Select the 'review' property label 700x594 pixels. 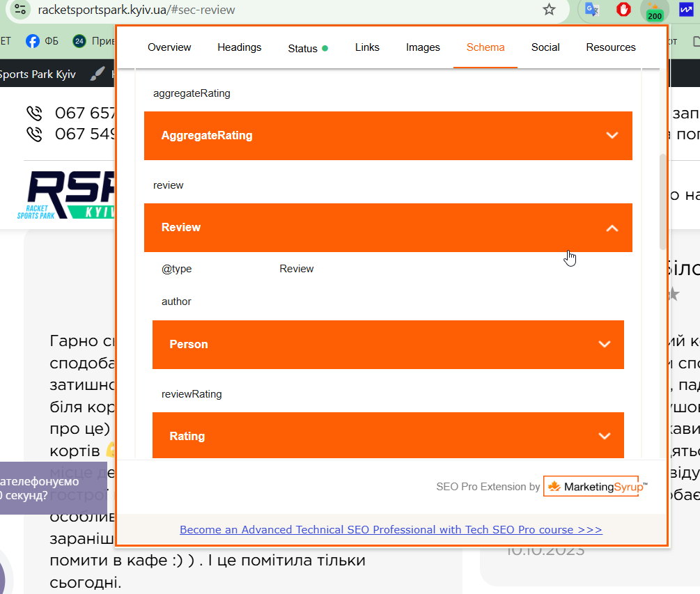[168, 185]
